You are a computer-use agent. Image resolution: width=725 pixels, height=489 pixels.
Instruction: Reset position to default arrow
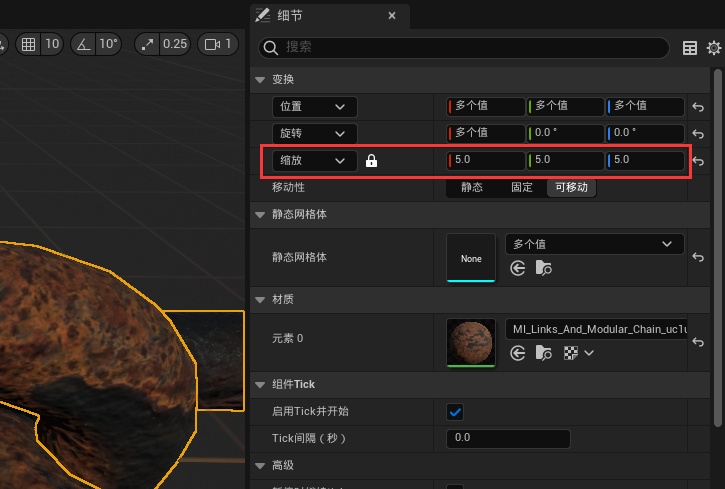[698, 107]
